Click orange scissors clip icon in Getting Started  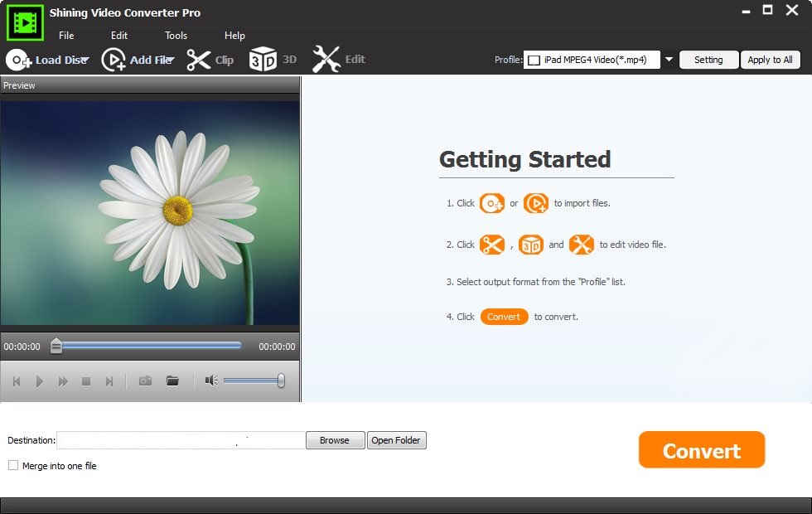pos(492,245)
